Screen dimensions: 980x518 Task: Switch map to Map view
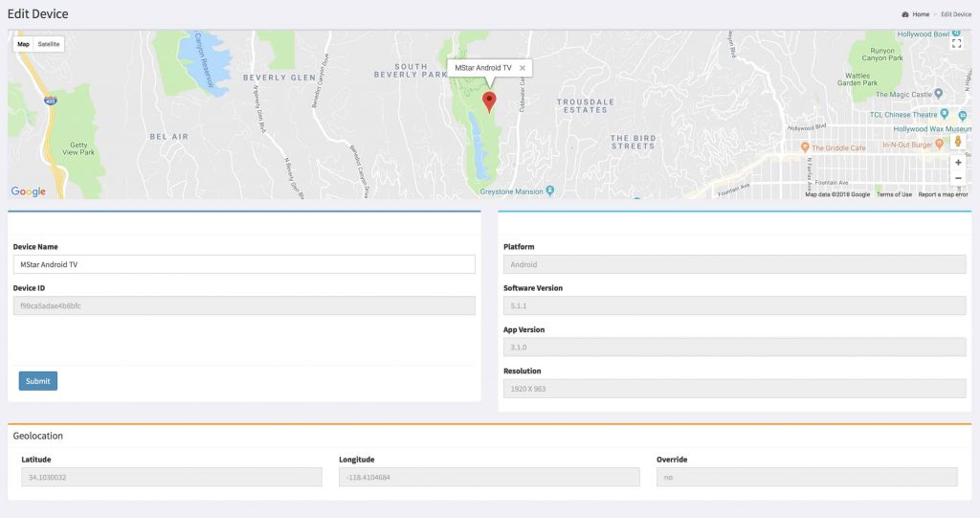tap(23, 44)
